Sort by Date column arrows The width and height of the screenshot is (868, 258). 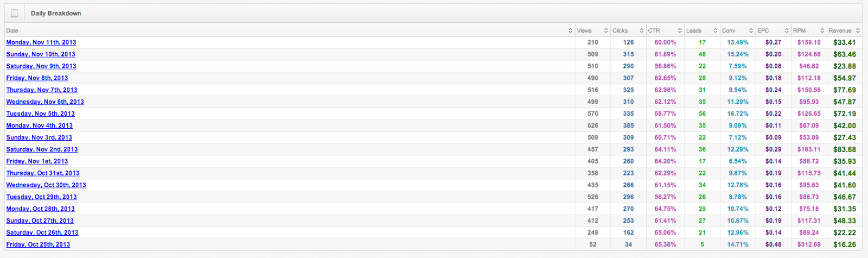pyautogui.click(x=570, y=30)
